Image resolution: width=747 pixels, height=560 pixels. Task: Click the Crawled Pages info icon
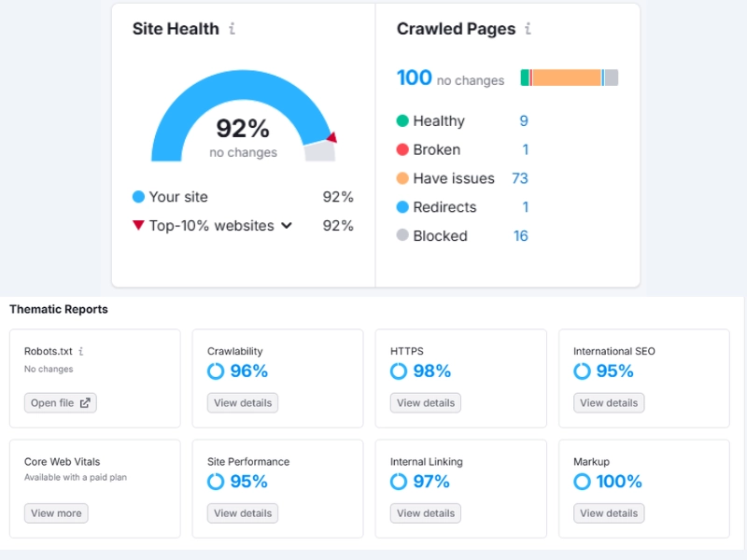(528, 29)
